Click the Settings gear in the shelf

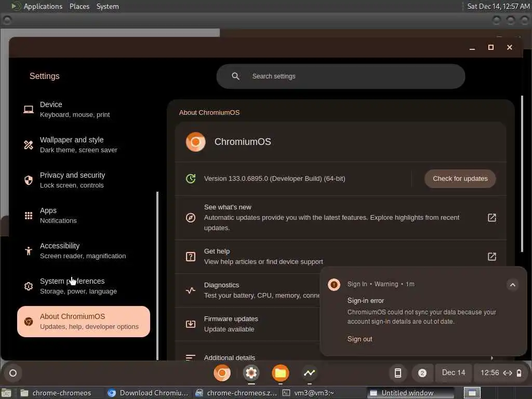[251, 373]
